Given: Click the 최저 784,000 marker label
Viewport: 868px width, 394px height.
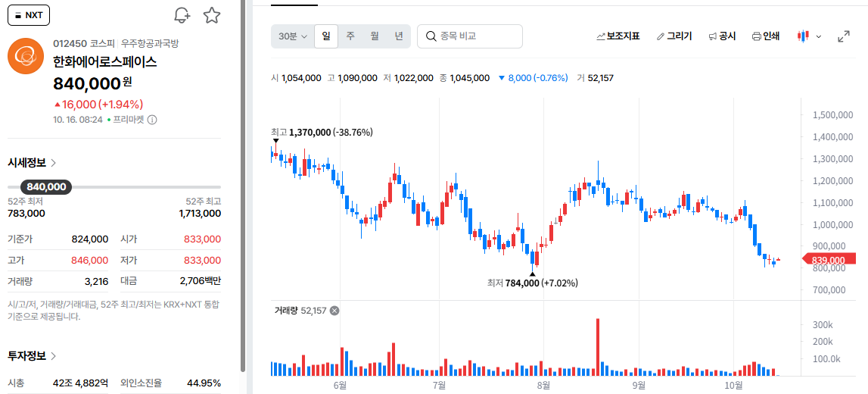Looking at the screenshot, I should point(533,283).
